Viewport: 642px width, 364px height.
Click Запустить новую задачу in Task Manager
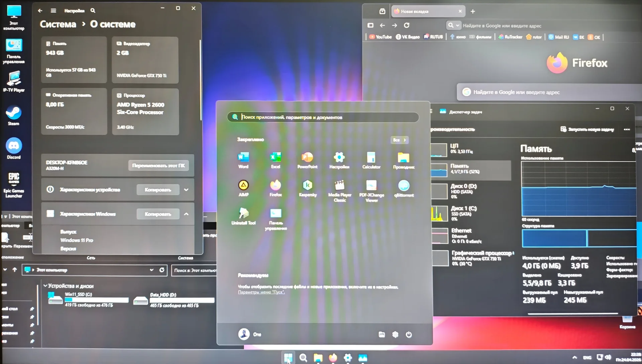coord(587,129)
